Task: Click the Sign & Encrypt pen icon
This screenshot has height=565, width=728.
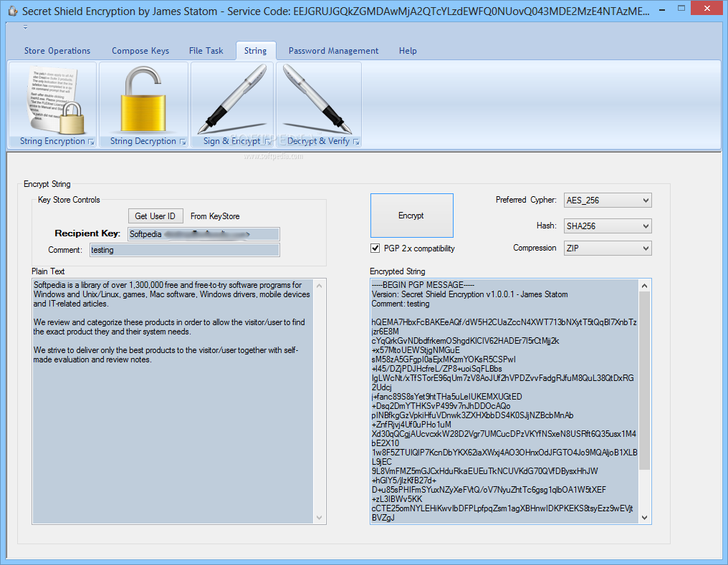Action: (x=232, y=100)
